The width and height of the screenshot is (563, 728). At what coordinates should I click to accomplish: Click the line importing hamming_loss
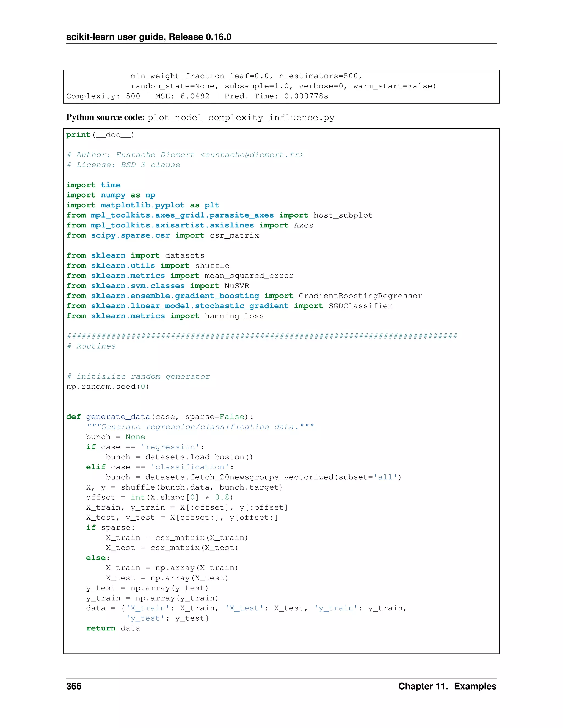pos(165,316)
